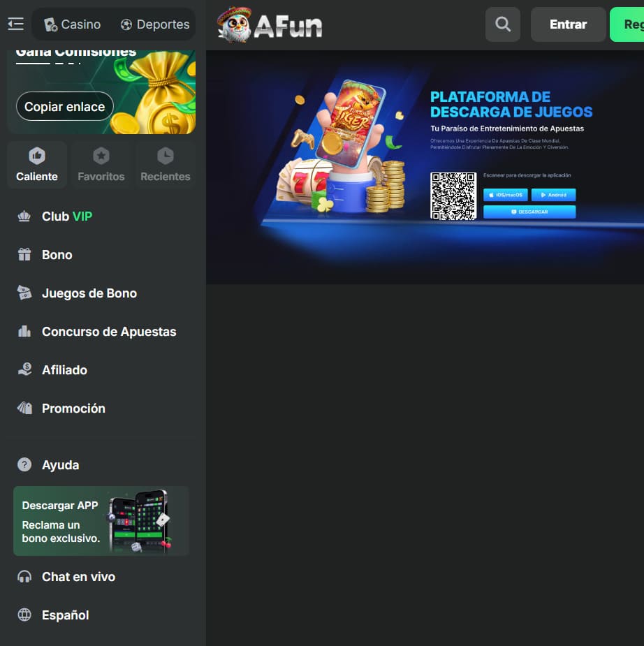This screenshot has height=646, width=644.
Task: Click the Concurso de Apuestas podium icon
Action: 24,332
